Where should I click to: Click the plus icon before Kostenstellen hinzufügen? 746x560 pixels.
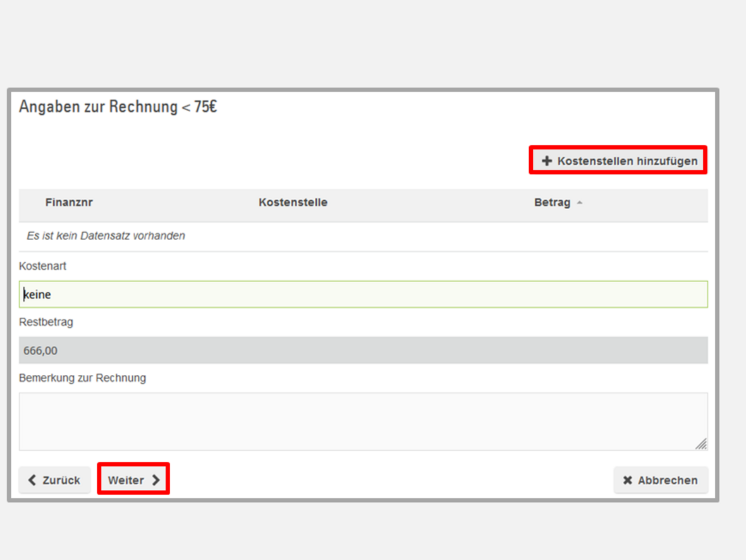(x=547, y=161)
